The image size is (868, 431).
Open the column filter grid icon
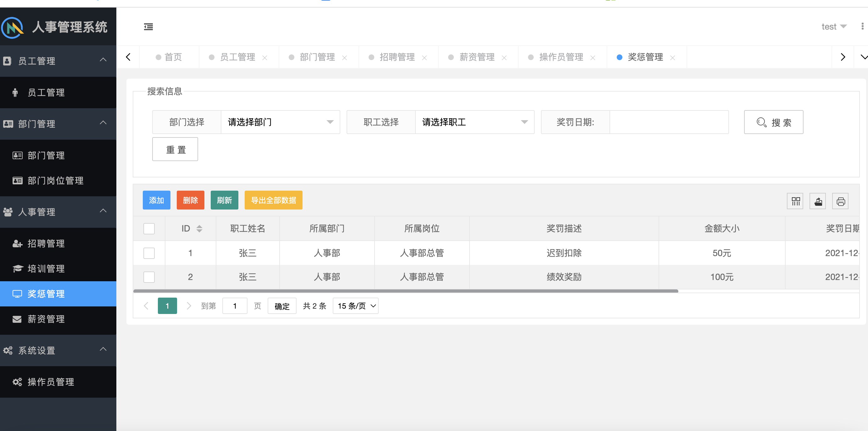tap(796, 201)
